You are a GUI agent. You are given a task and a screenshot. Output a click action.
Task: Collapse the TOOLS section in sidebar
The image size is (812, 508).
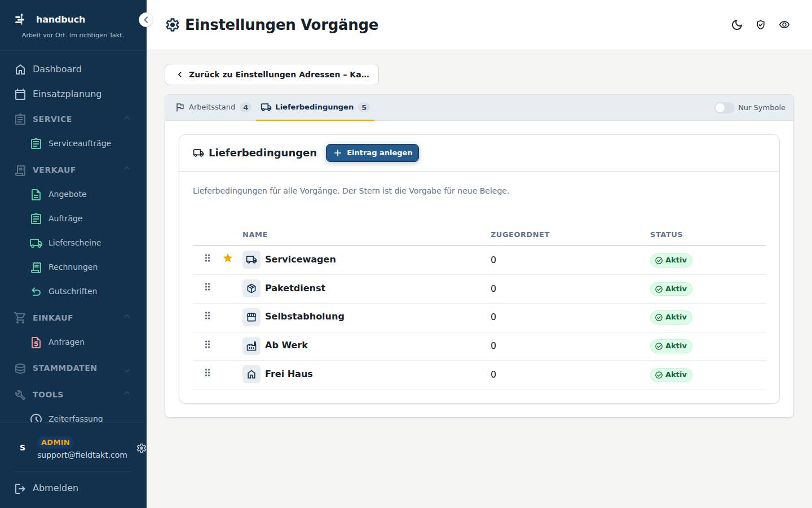[x=127, y=393]
